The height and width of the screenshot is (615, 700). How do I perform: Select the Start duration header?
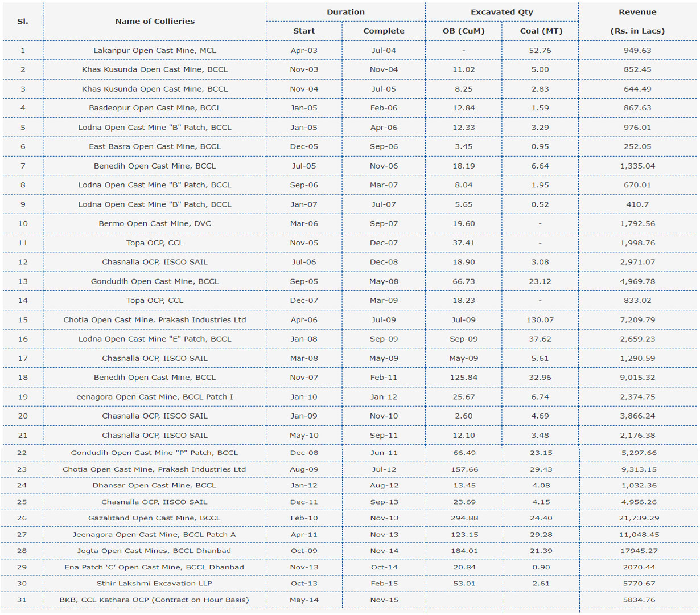click(304, 31)
